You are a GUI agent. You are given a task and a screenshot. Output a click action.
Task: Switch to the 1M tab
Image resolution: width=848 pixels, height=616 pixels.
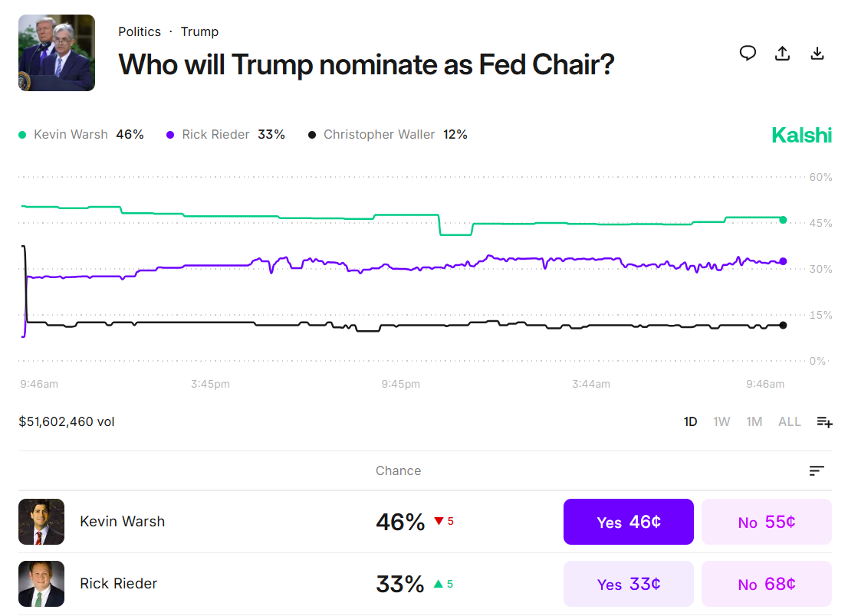coord(754,421)
